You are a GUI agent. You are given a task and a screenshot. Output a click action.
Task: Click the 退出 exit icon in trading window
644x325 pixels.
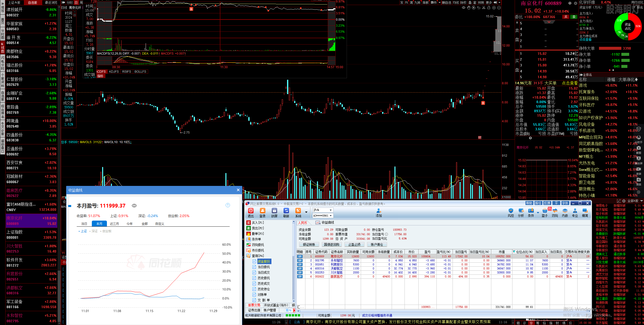[251, 213]
